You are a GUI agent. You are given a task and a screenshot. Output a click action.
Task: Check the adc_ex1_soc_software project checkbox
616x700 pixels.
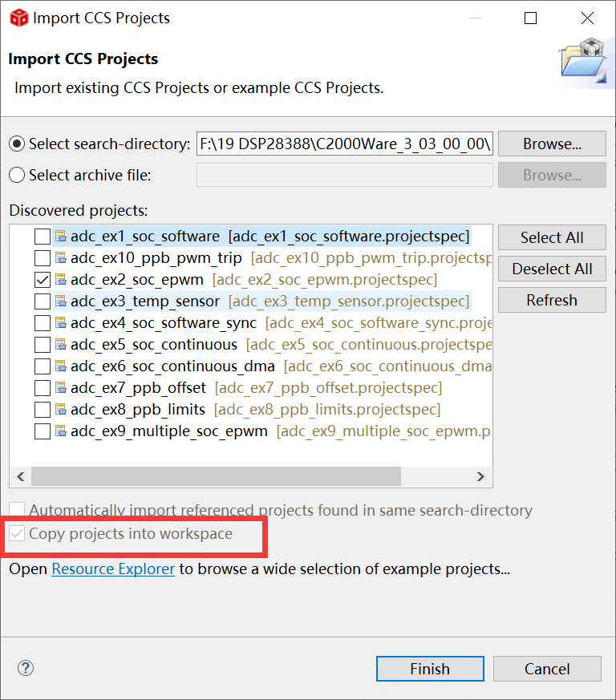tap(43, 237)
